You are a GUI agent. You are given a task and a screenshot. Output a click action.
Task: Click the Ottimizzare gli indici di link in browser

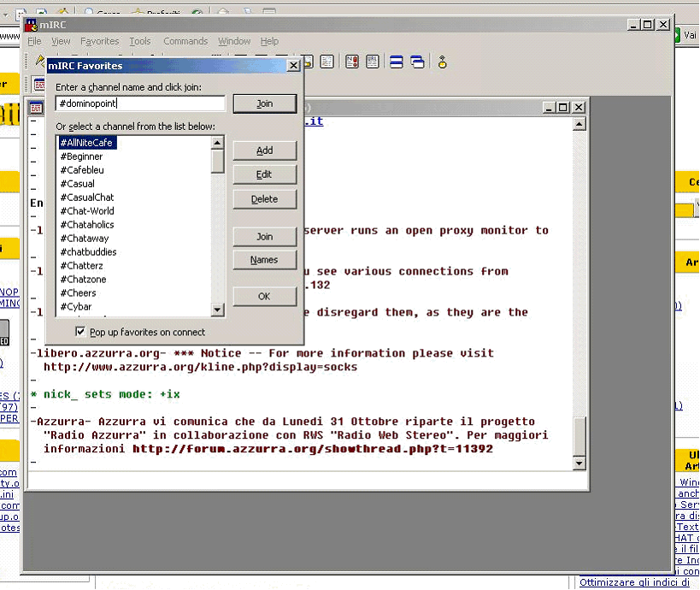(634, 582)
